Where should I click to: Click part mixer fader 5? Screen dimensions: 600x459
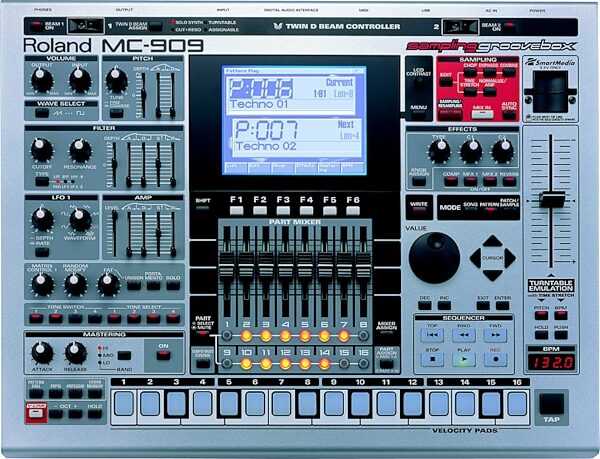pos(305,264)
